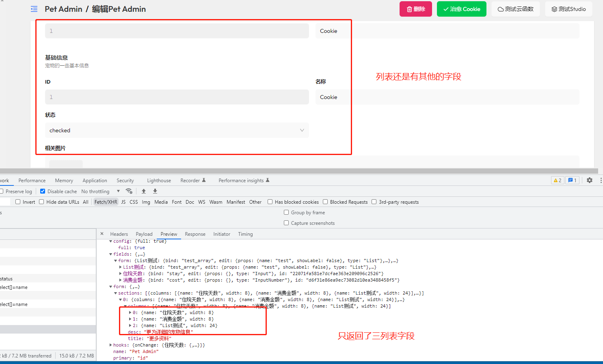Expand the List测试 field node
The height and width of the screenshot is (364, 603).
click(120, 267)
